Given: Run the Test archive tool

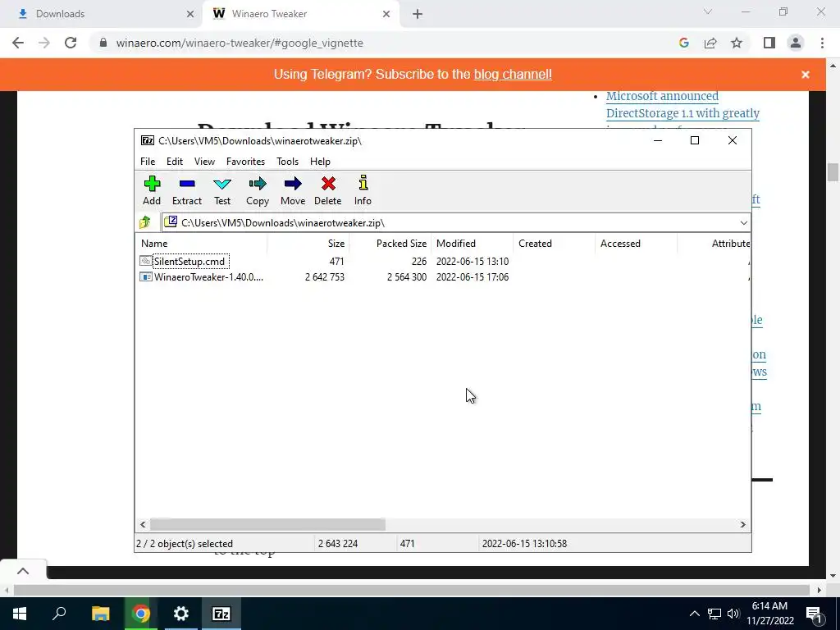Looking at the screenshot, I should coord(222,184).
